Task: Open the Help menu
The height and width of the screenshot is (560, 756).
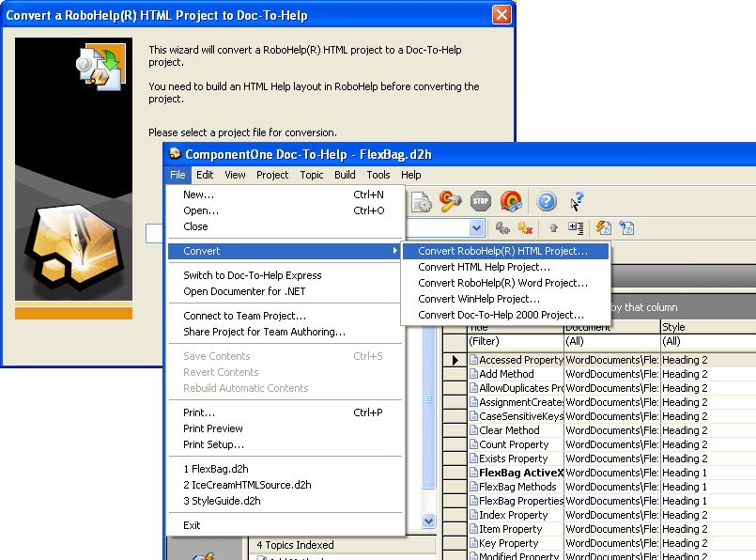Action: (410, 175)
